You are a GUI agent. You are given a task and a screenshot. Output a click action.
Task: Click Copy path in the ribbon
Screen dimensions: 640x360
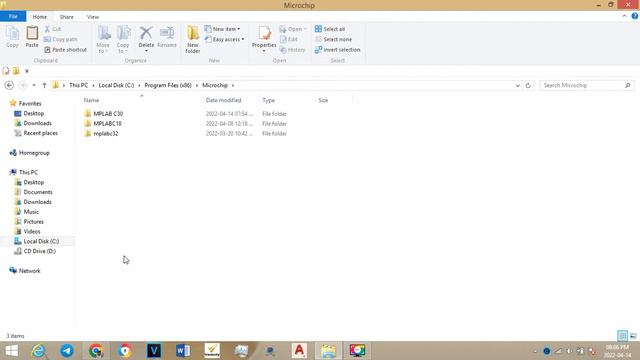(60, 39)
